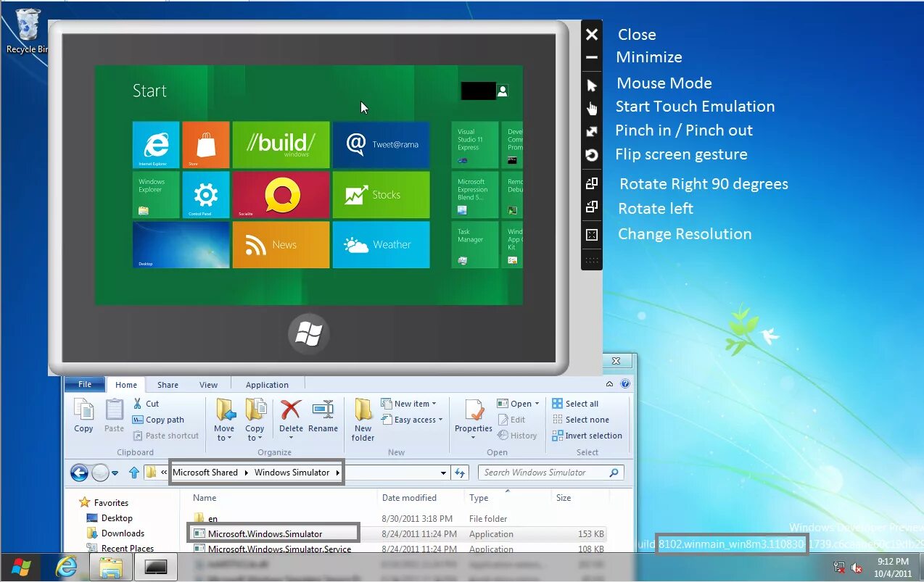The width and height of the screenshot is (924, 582).
Task: Expand the Delete dropdown
Action: 291,438
